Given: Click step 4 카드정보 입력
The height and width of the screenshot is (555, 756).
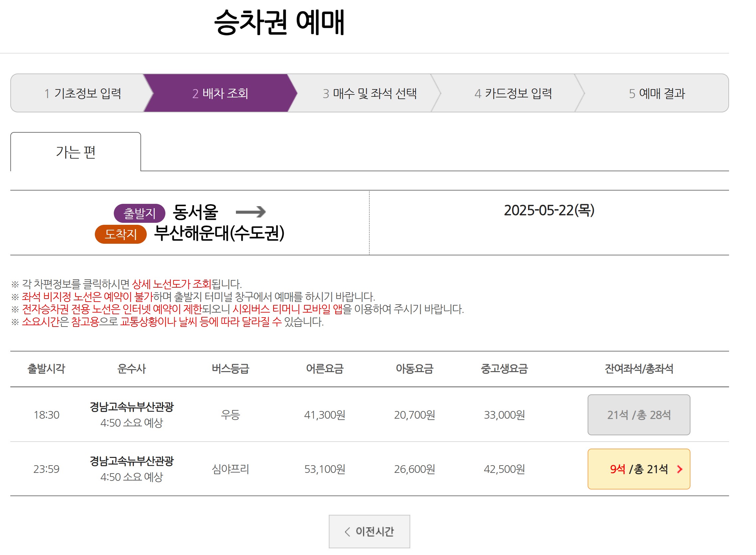Looking at the screenshot, I should [513, 93].
